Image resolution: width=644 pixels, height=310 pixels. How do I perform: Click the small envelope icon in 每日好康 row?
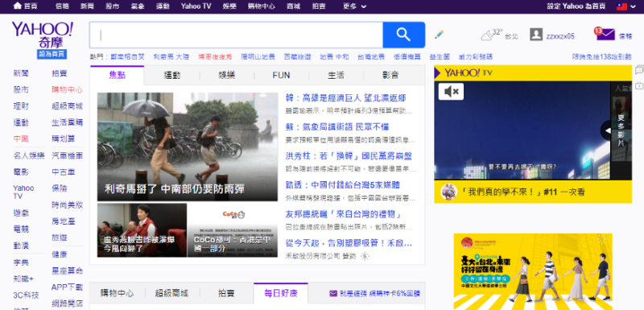point(333,294)
